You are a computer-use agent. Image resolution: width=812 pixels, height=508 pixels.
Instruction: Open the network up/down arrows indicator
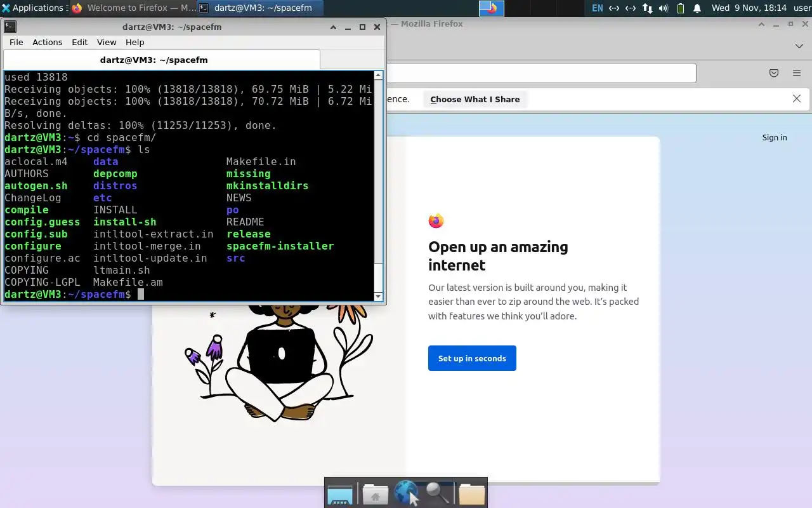click(647, 8)
